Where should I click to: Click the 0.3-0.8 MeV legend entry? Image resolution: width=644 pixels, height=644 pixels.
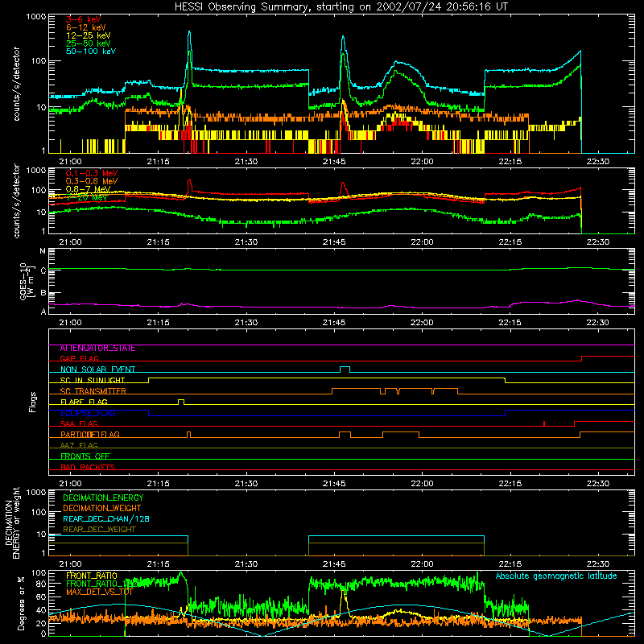(92, 181)
